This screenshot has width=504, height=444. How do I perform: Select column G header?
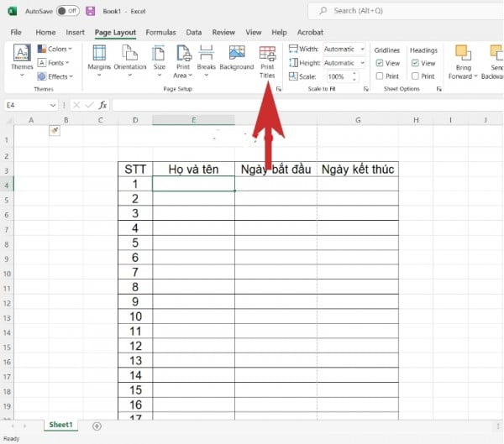(358, 120)
